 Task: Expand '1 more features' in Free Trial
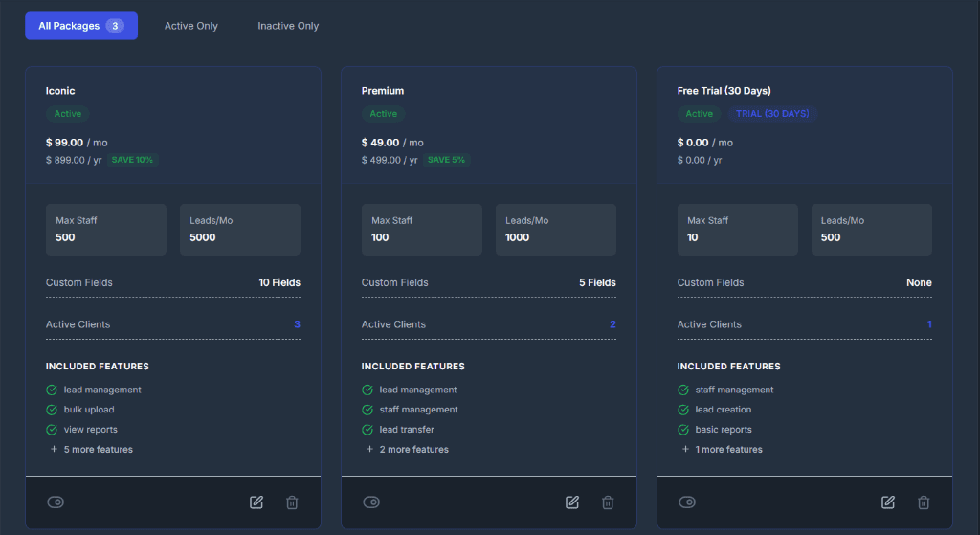point(722,450)
